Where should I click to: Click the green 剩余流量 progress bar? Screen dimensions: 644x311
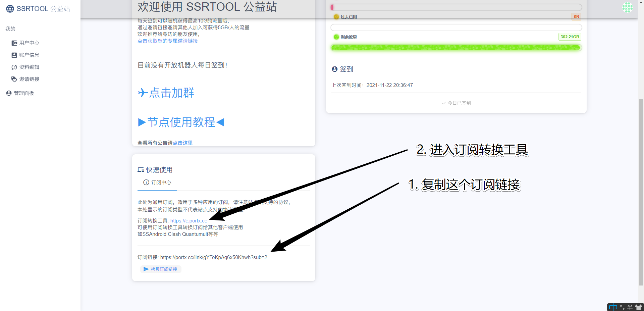pyautogui.click(x=456, y=48)
